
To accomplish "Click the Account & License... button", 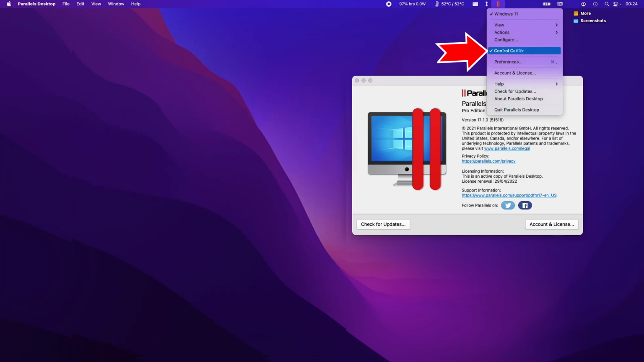I will 552,224.
